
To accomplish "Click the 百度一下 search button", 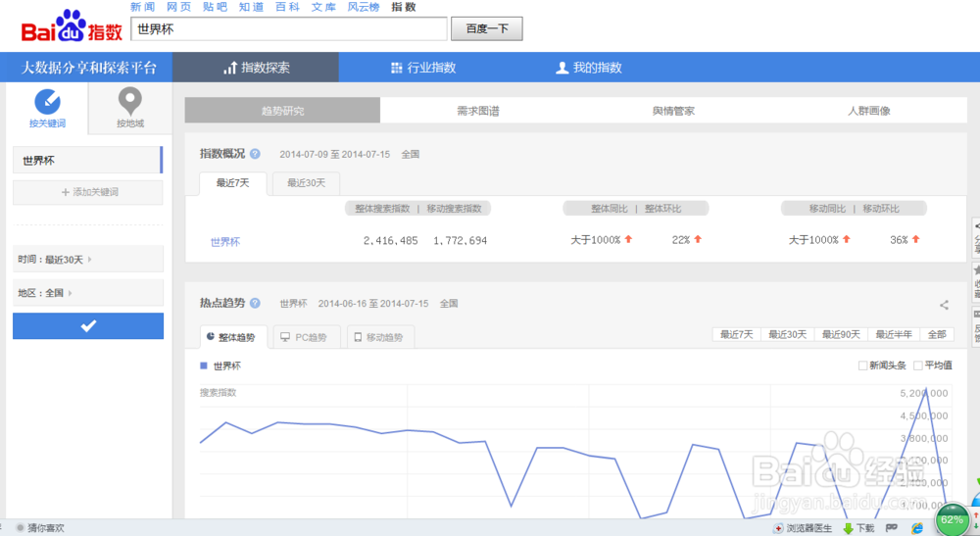I will click(x=487, y=28).
